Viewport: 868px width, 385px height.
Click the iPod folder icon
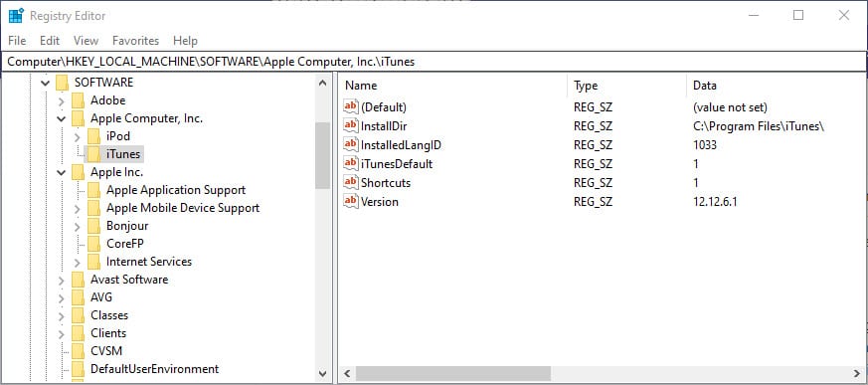pyautogui.click(x=94, y=136)
